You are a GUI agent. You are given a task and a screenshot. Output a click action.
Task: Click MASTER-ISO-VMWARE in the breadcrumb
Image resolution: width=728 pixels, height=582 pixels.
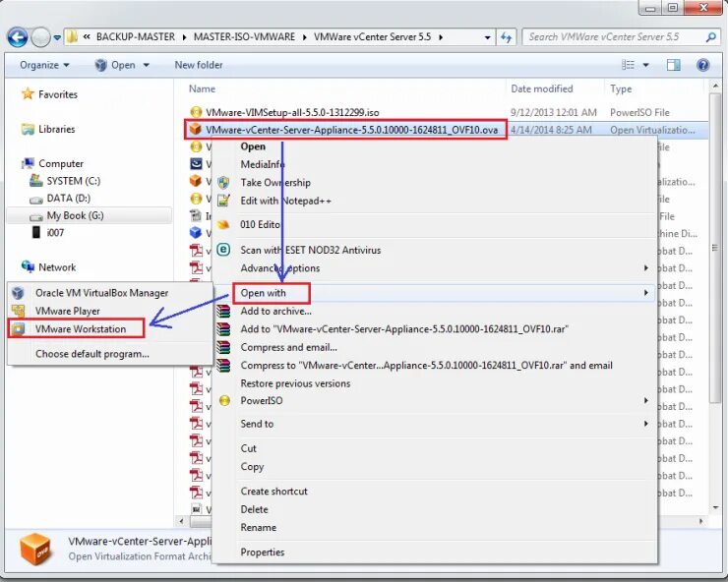(x=244, y=37)
